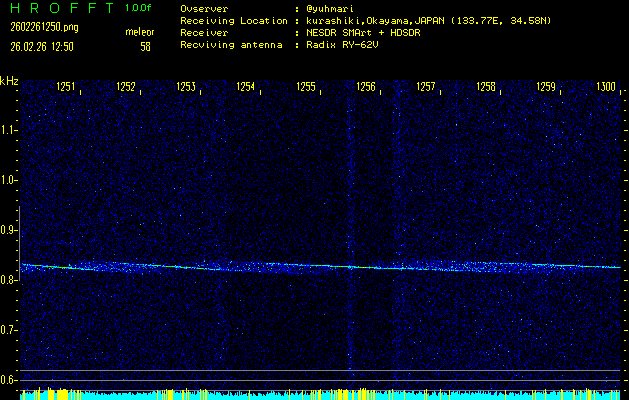Select the NESDR SMArt + HDSDR receiver text
This screenshot has width=629, height=400.
tap(362, 33)
